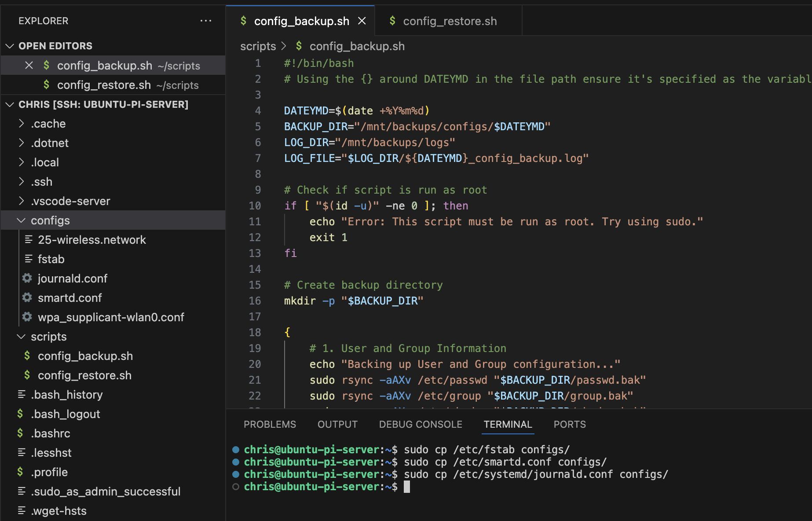
Task: Close config_backup.sh in Open Editors list
Action: [29, 66]
